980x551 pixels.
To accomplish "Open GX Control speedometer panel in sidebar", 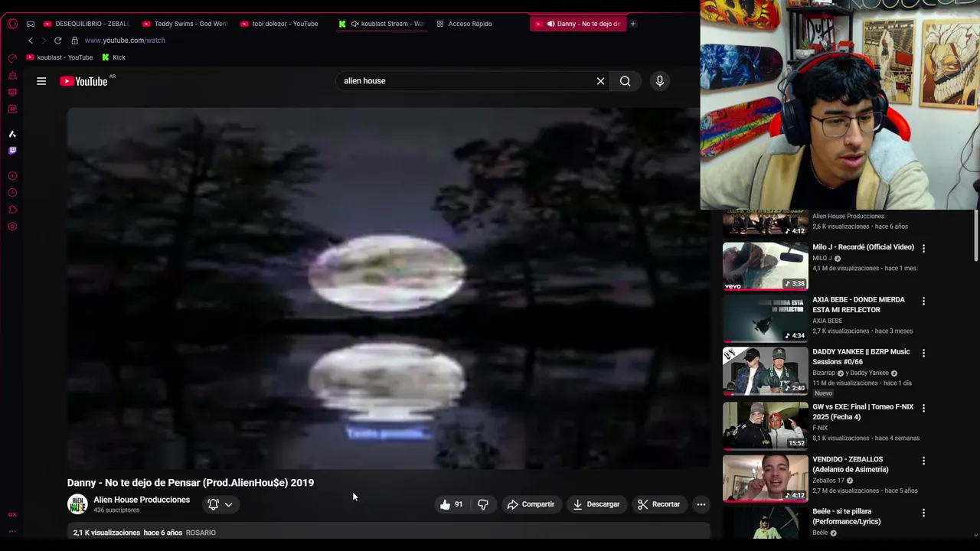I will [12, 58].
